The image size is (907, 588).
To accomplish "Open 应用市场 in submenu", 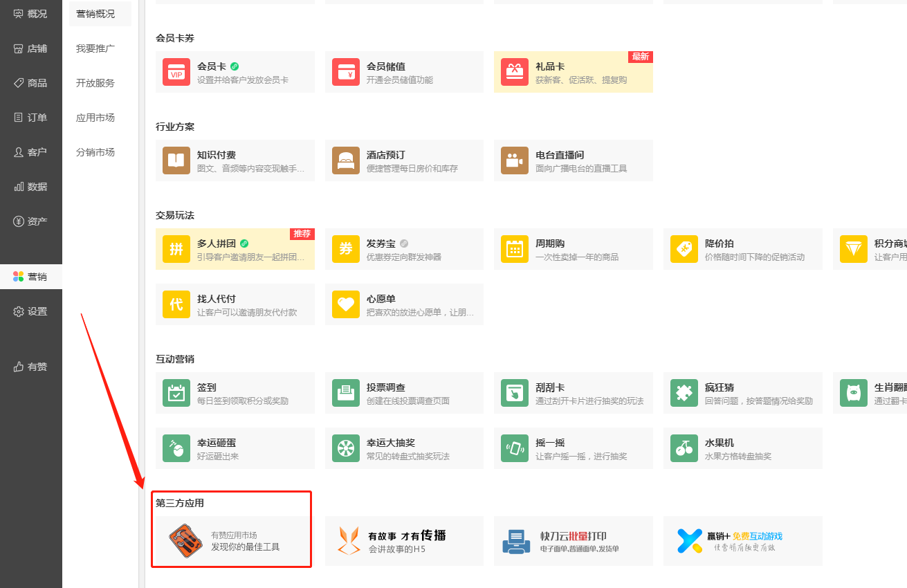I will (x=95, y=118).
